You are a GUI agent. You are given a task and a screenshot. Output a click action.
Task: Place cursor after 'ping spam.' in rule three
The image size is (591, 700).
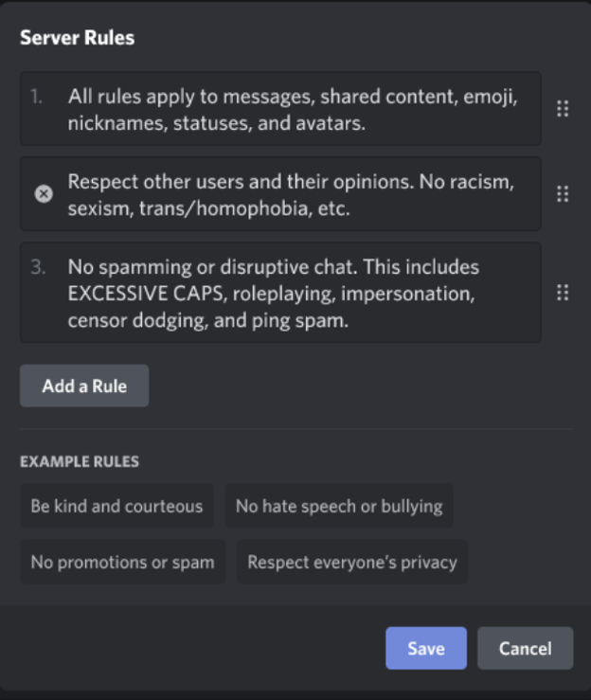pyautogui.click(x=349, y=320)
